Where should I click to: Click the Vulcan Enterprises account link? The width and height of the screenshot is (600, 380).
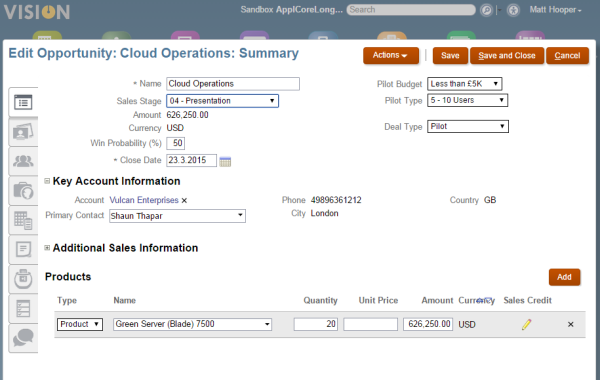(144, 200)
